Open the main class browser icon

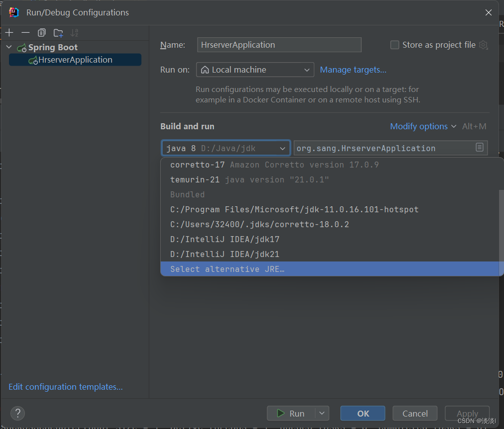[480, 148]
